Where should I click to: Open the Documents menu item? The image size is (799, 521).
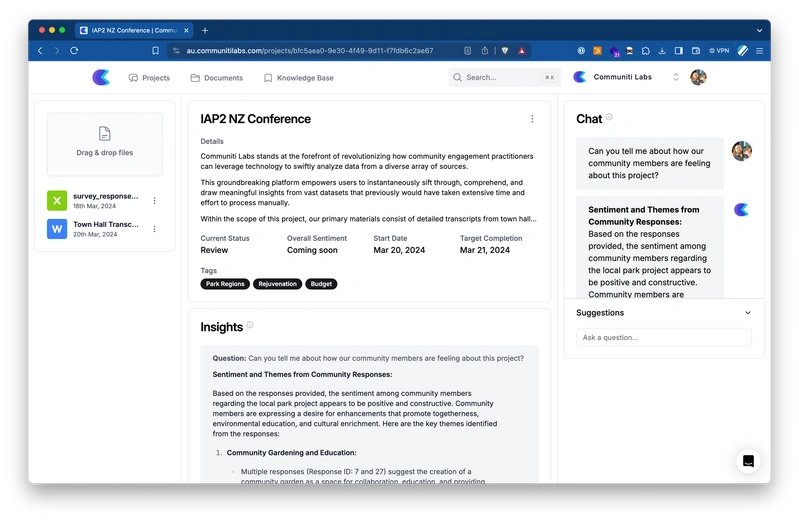coord(217,78)
